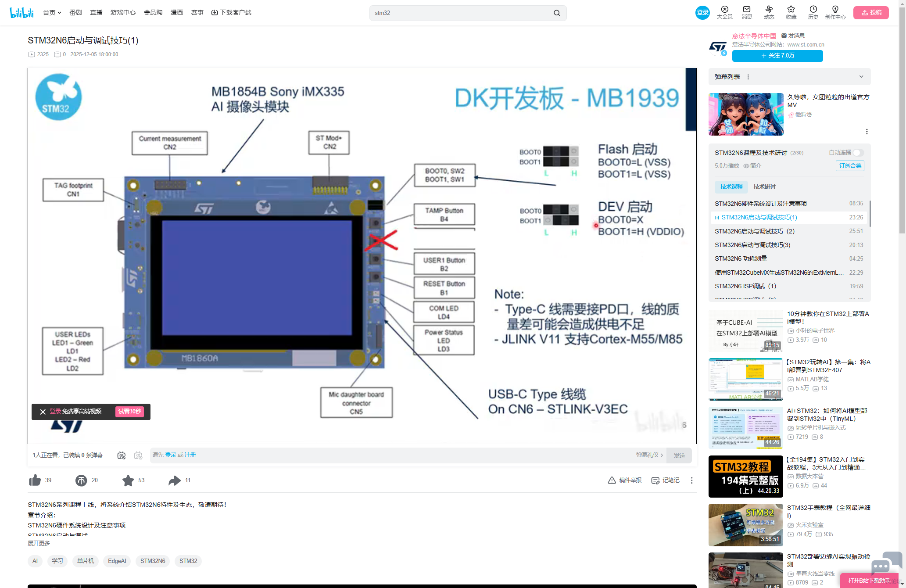The image size is (906, 588).
Task: Click the EdgeAI tag
Action: (x=117, y=561)
